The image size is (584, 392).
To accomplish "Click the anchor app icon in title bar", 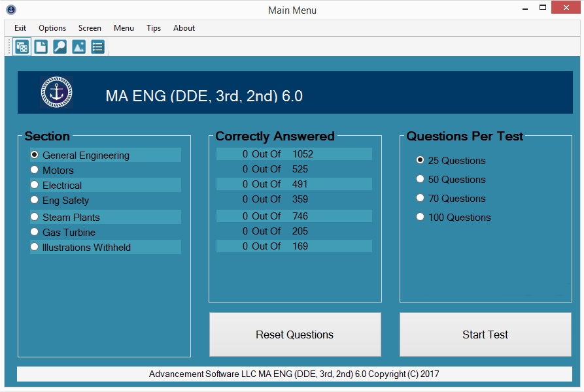I will coord(10,10).
